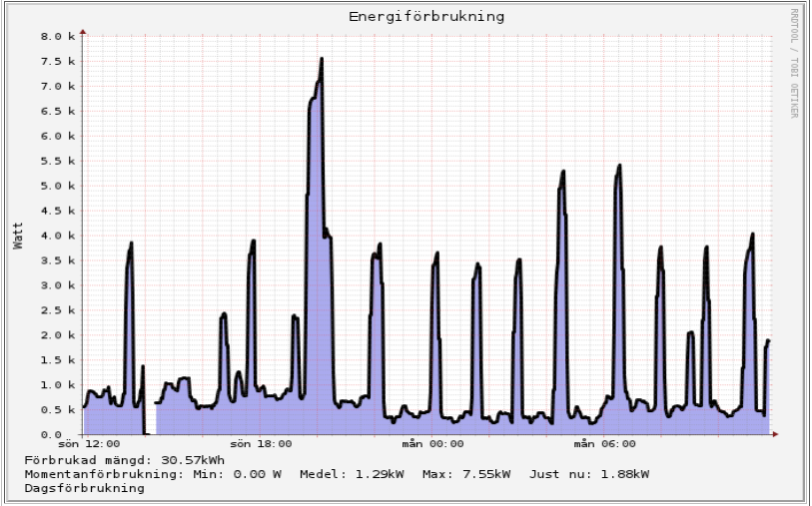Click the Energiförbrukning chart title
Viewport: 812px width, 506px height.
tap(426, 17)
